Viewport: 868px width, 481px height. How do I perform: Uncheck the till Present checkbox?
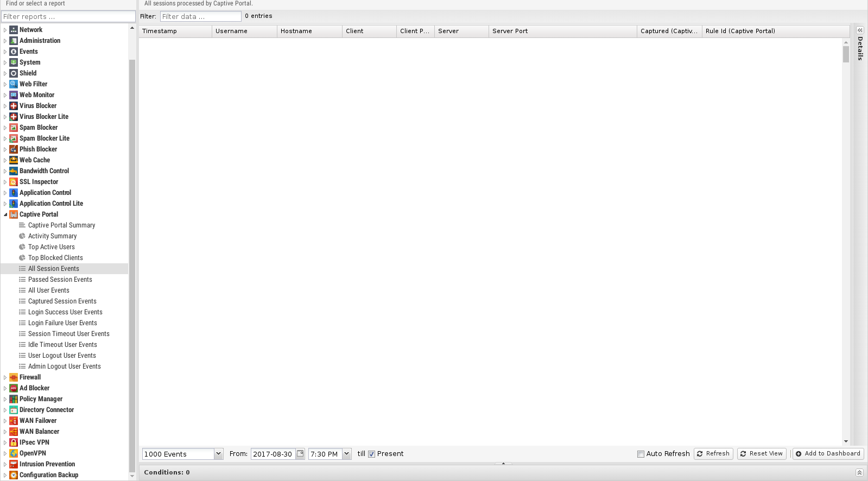pos(372,454)
